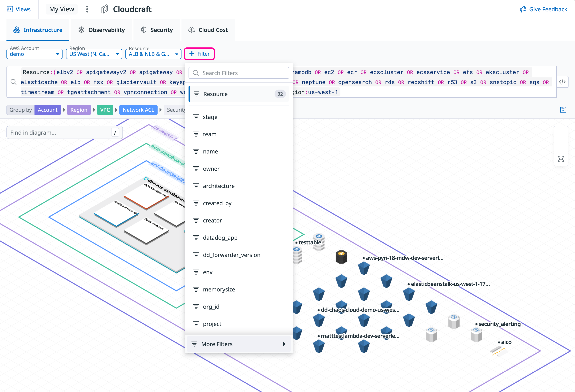Choose the stage filter
This screenshot has height=392, width=575.
point(239,117)
